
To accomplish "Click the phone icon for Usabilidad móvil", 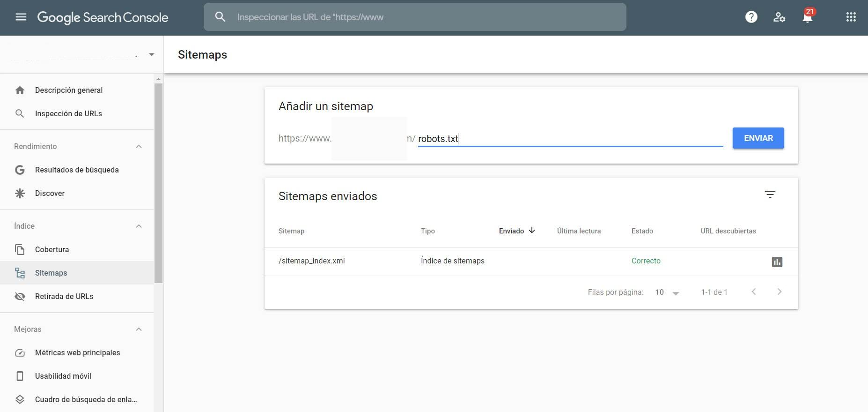I will (20, 376).
